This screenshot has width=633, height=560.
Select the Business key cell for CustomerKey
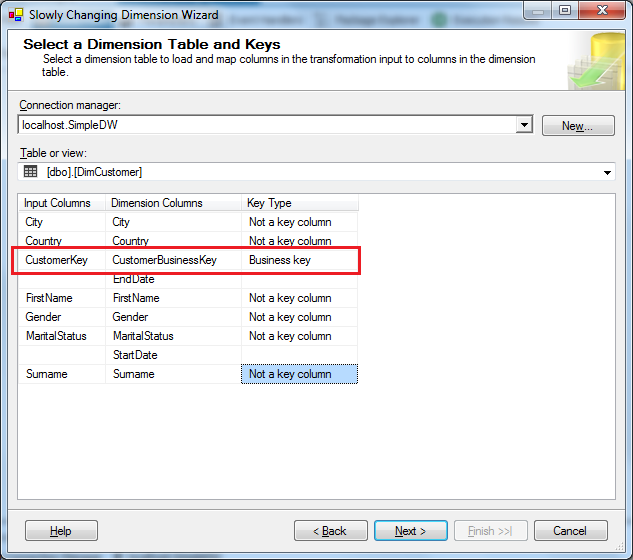pos(299,260)
